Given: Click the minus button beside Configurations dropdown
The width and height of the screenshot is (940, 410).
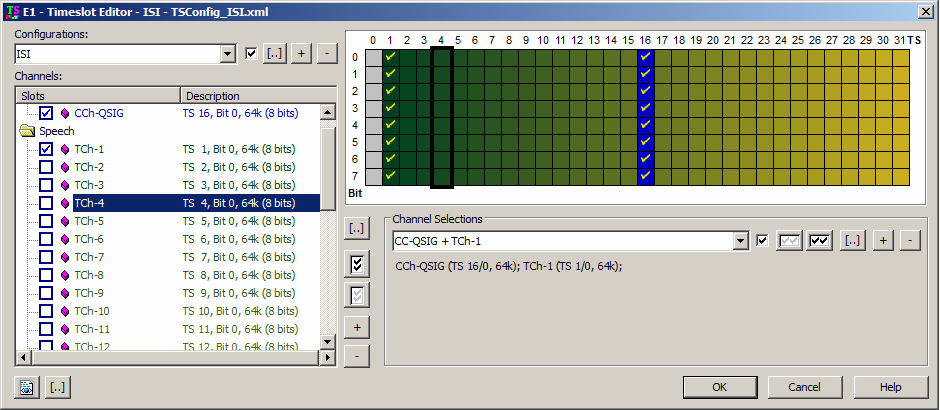Looking at the screenshot, I should [326, 53].
